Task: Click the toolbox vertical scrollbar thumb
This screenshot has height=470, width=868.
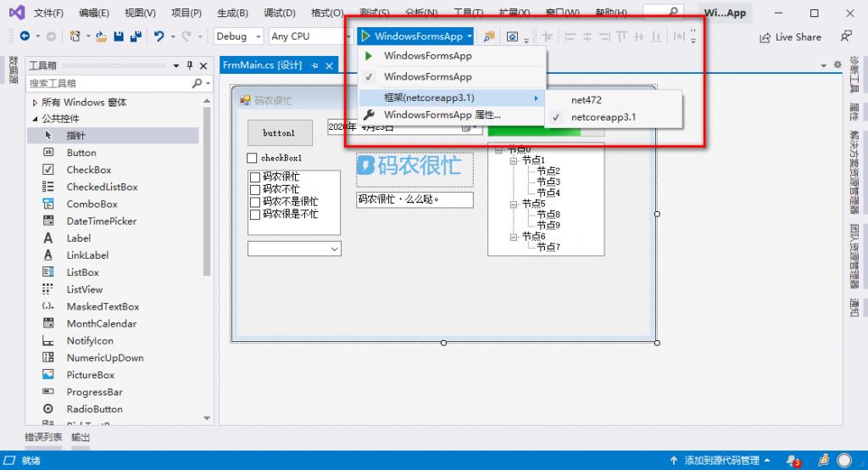Action: 207,191
